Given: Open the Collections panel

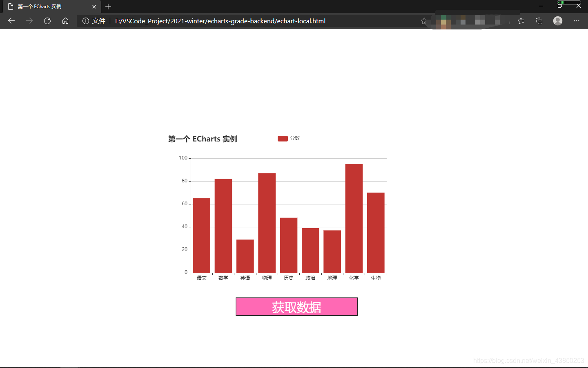Looking at the screenshot, I should click(539, 21).
